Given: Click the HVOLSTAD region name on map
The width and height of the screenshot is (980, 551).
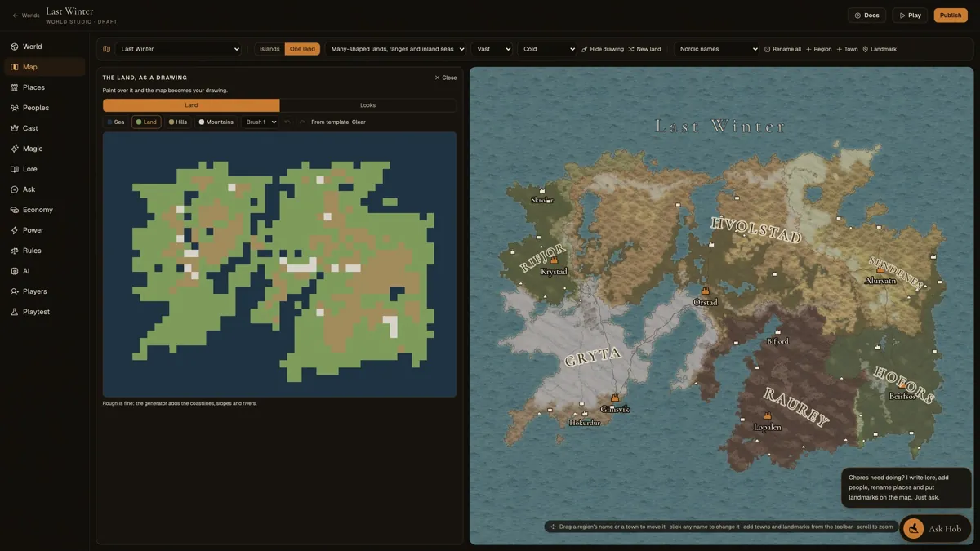Looking at the screenshot, I should click(756, 229).
